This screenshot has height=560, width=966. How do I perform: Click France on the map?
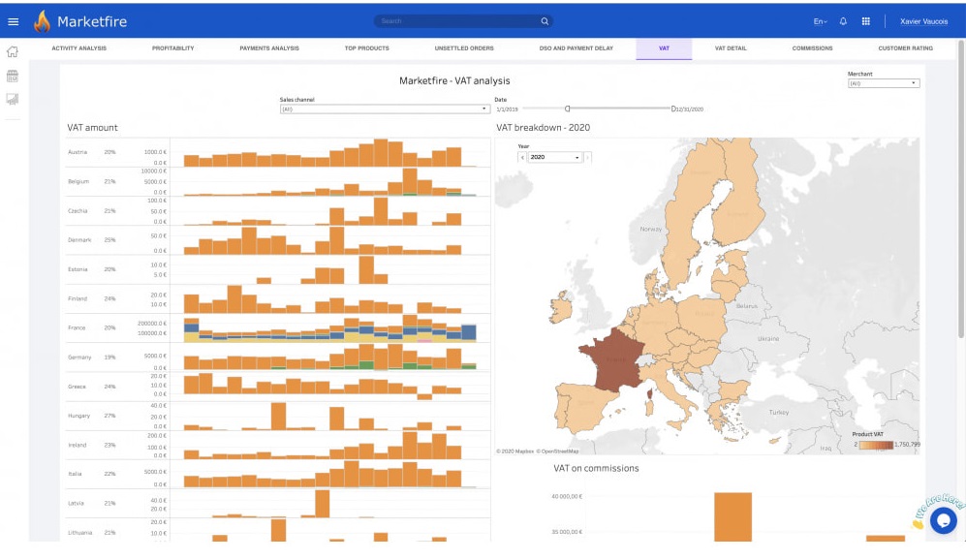615,359
